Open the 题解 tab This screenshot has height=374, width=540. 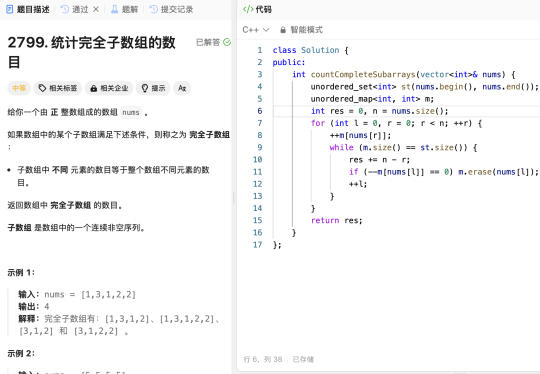(124, 9)
